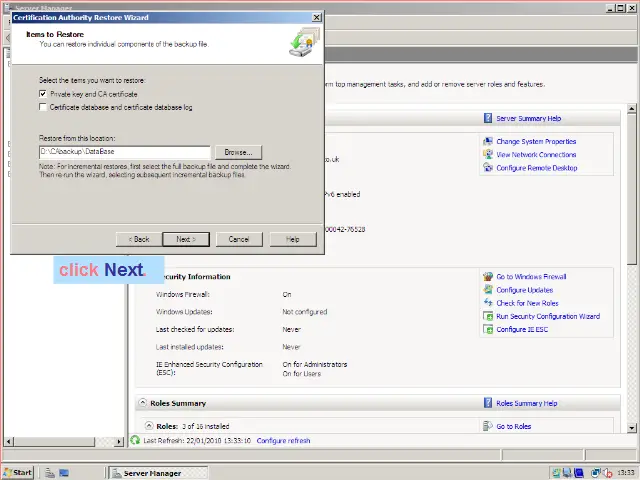Click the Go to Roles icon
The width and height of the screenshot is (640, 480).
pyautogui.click(x=488, y=426)
